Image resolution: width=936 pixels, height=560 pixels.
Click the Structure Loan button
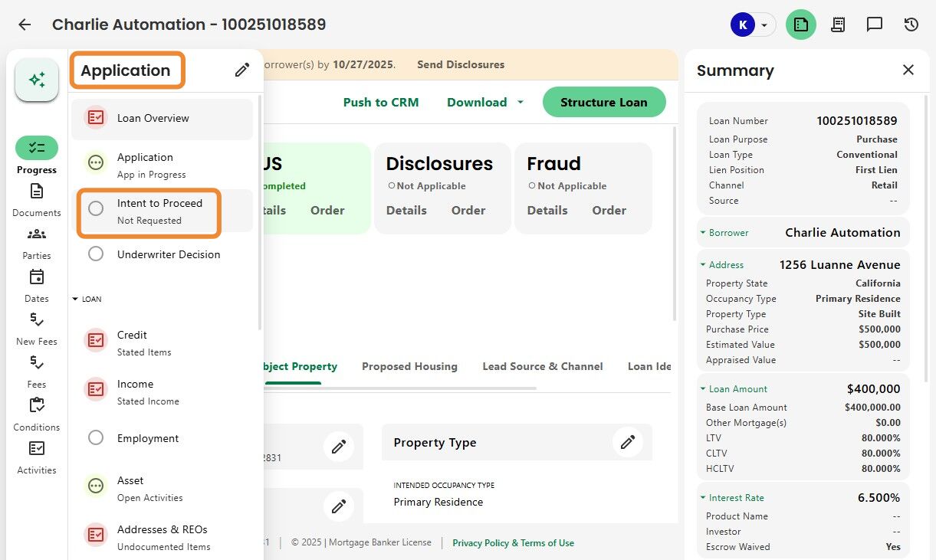tap(604, 102)
